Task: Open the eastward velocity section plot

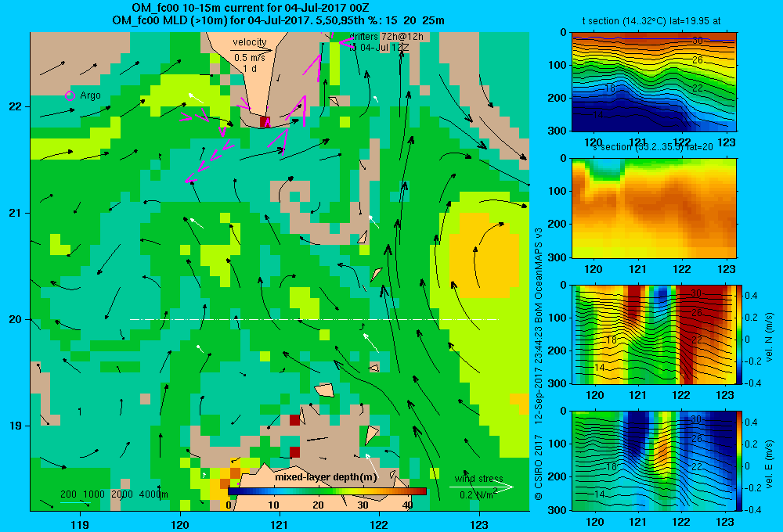Action: point(654,461)
